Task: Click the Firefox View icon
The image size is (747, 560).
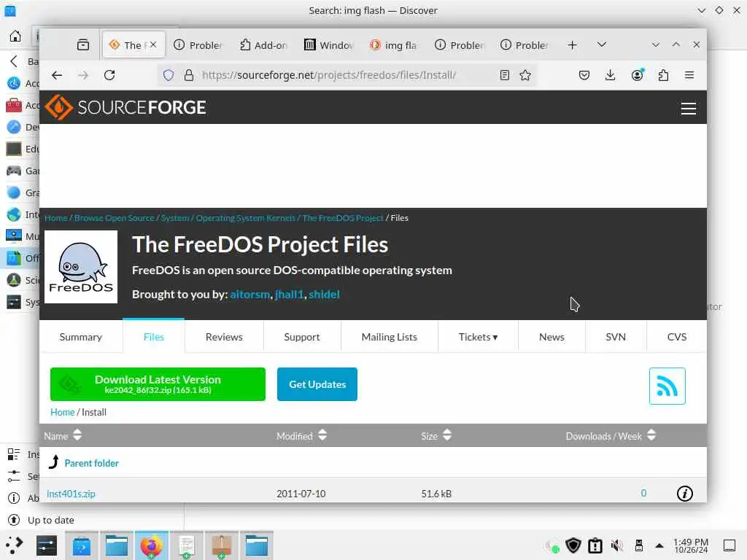Action: [x=83, y=44]
